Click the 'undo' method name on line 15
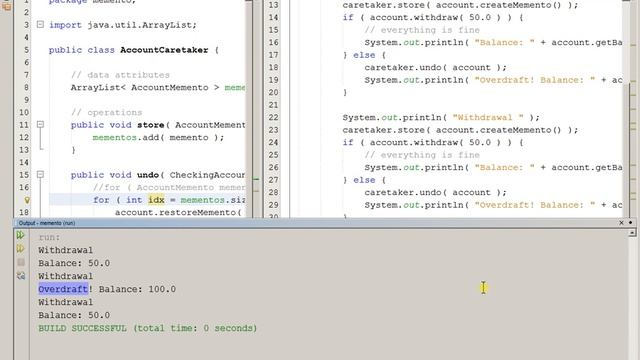The width and height of the screenshot is (640, 360). pos(148,175)
